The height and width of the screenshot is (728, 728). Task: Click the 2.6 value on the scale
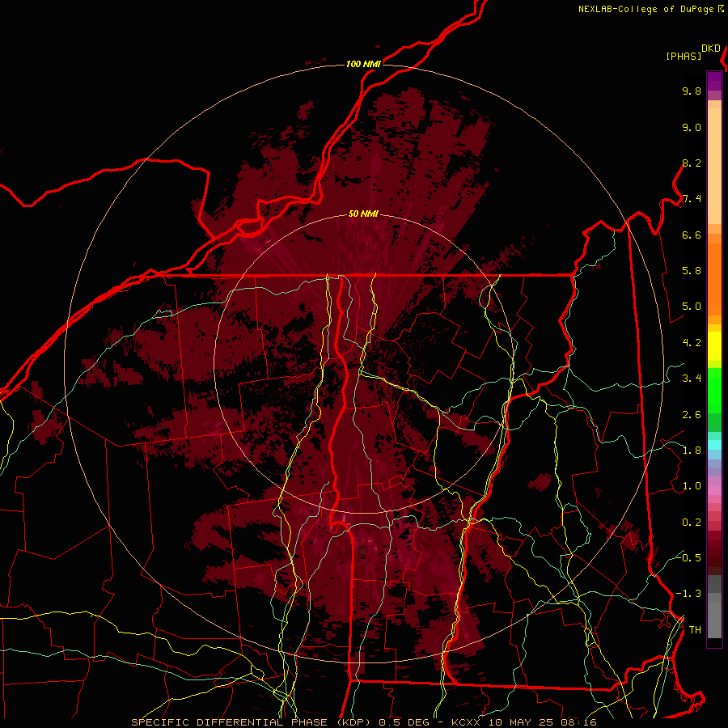pos(692,415)
